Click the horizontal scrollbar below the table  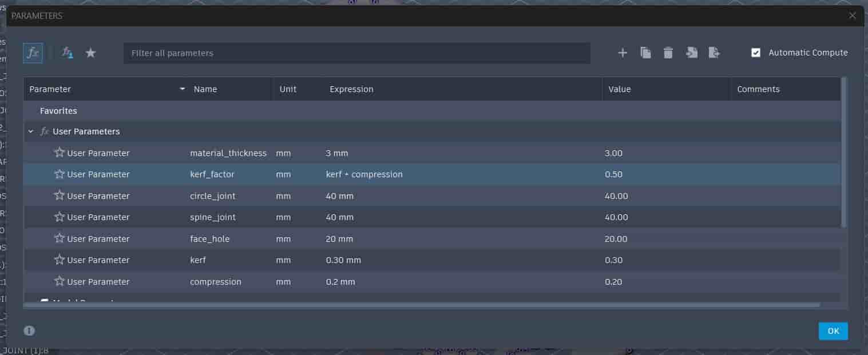tap(422, 305)
